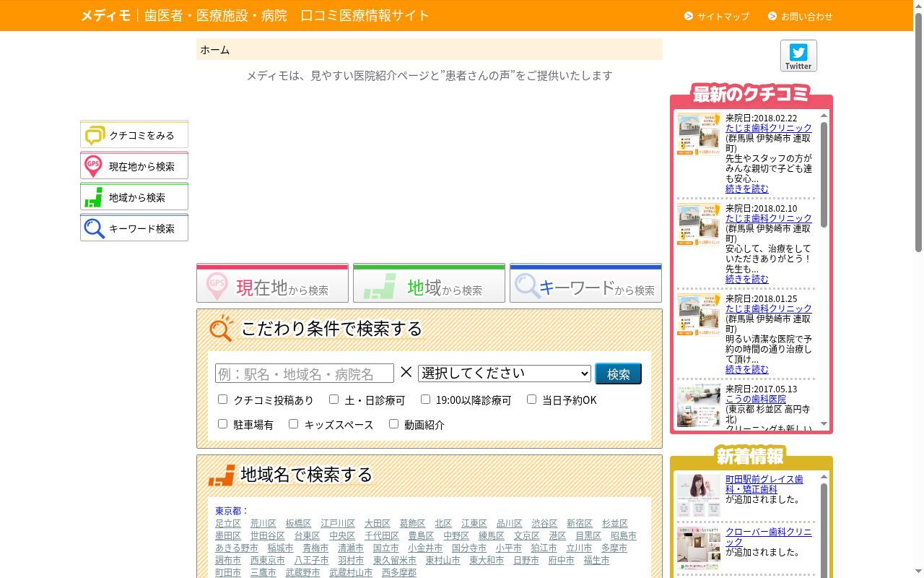
Task: Click the GPS pin icon in sidebar
Action: tap(93, 166)
